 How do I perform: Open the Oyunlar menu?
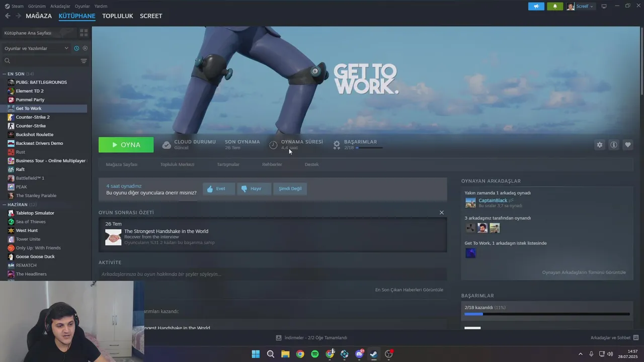(x=82, y=6)
